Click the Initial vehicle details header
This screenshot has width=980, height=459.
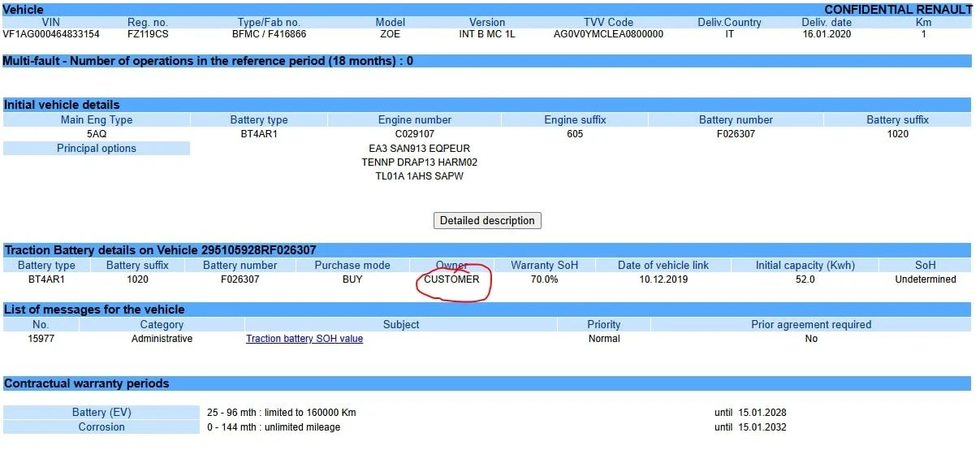(487, 105)
